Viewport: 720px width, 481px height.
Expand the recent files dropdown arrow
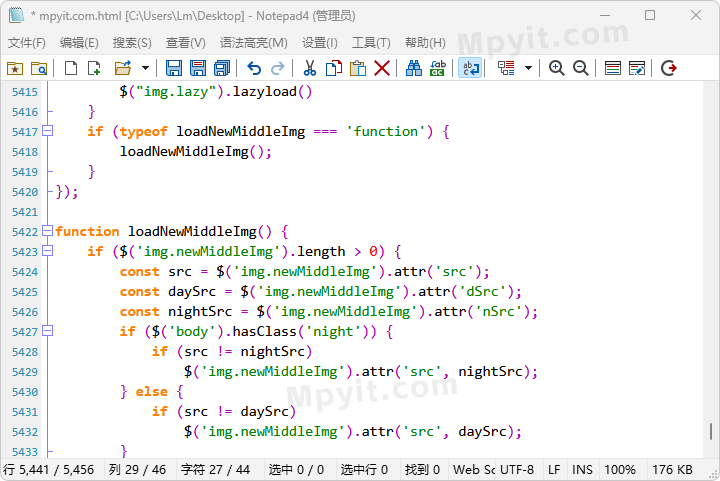click(x=145, y=68)
